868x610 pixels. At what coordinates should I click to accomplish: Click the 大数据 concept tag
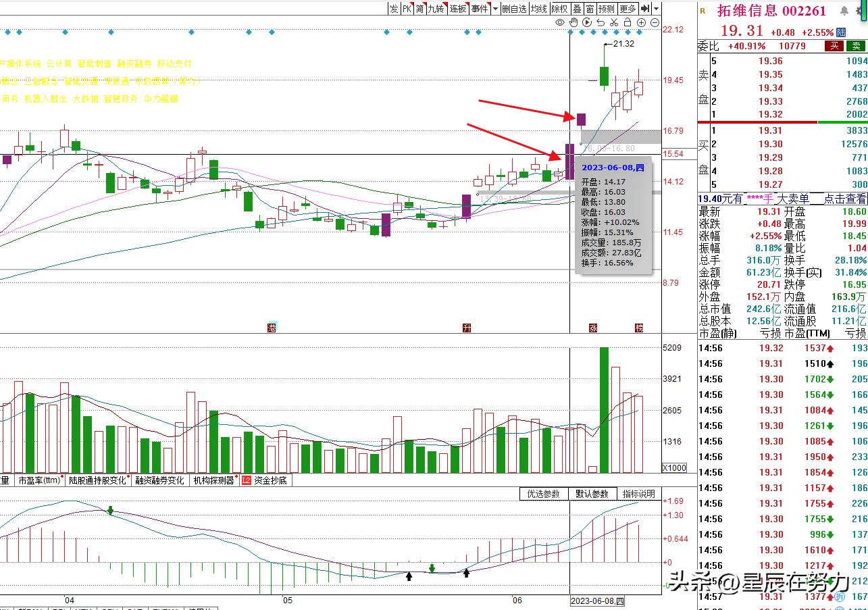click(85, 99)
